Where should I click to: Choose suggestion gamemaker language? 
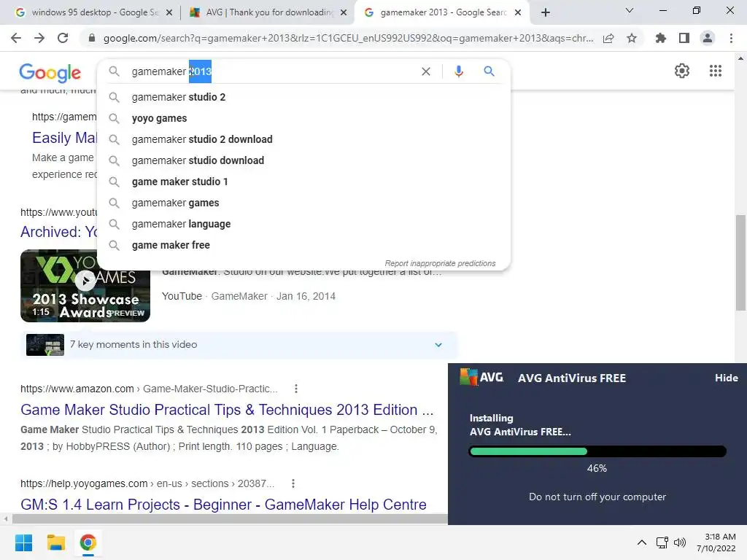[x=303, y=224]
